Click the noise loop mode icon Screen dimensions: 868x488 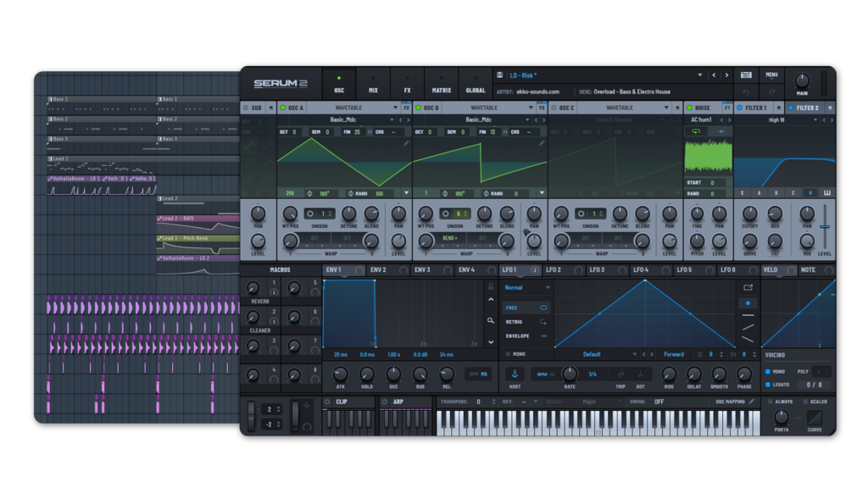(697, 132)
